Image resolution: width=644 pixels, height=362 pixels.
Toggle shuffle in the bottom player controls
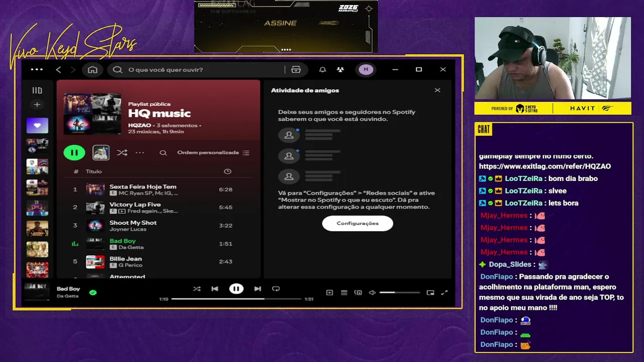tap(197, 289)
